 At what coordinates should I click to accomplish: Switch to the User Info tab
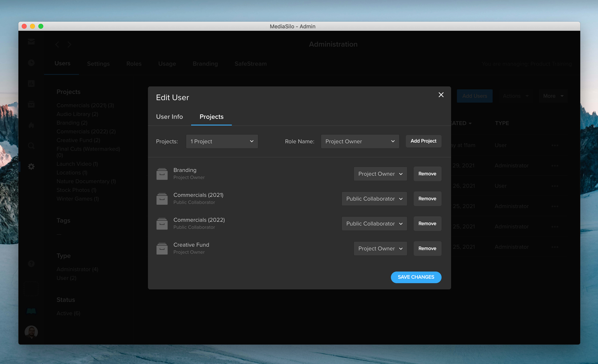point(170,117)
